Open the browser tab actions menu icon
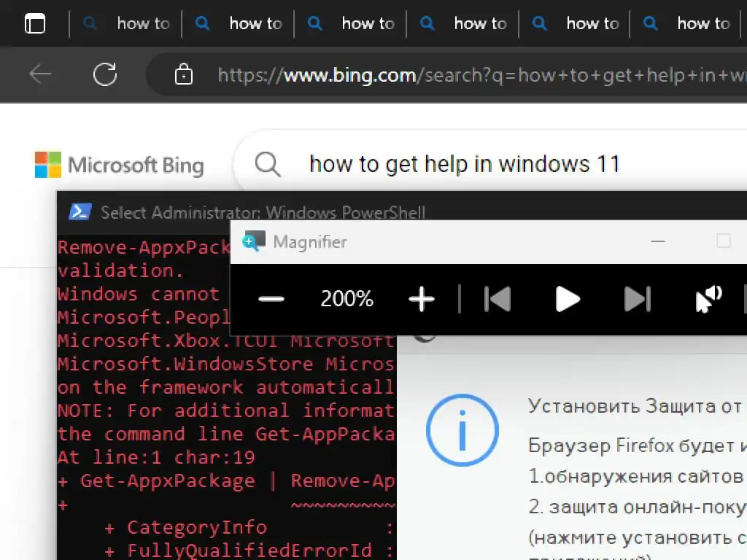747x560 pixels. point(35,23)
